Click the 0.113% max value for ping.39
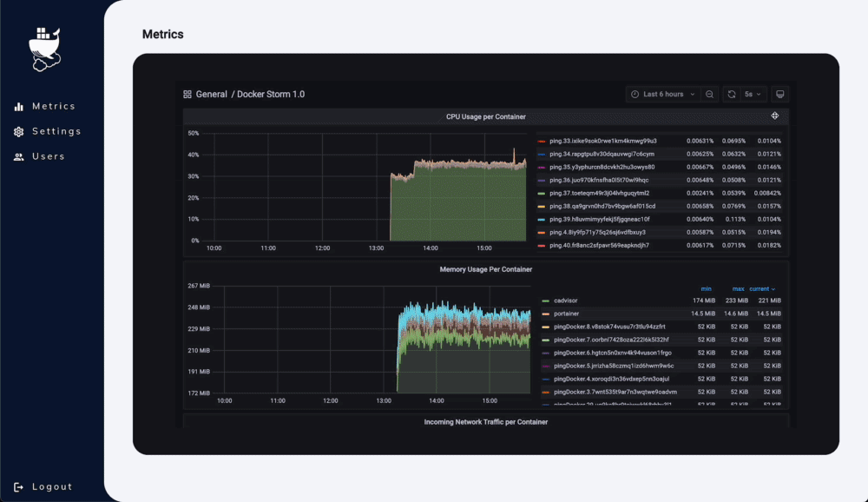The width and height of the screenshot is (868, 502). (x=735, y=220)
